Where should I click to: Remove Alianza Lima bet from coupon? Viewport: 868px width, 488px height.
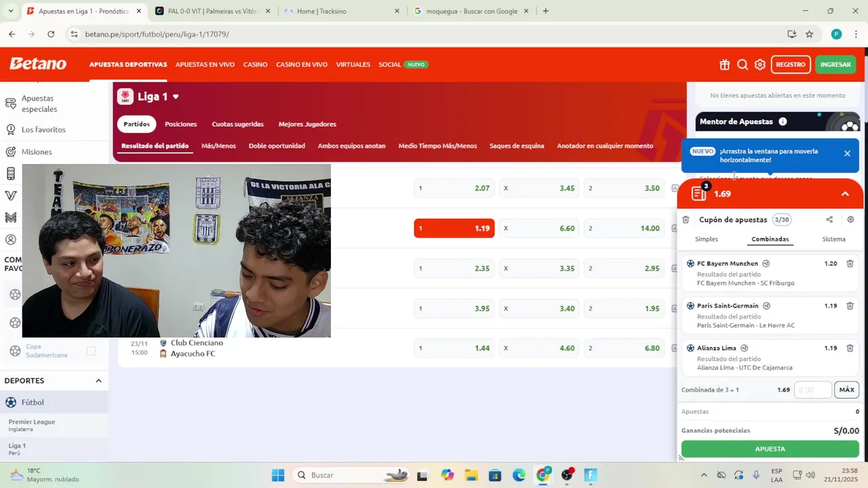point(850,348)
